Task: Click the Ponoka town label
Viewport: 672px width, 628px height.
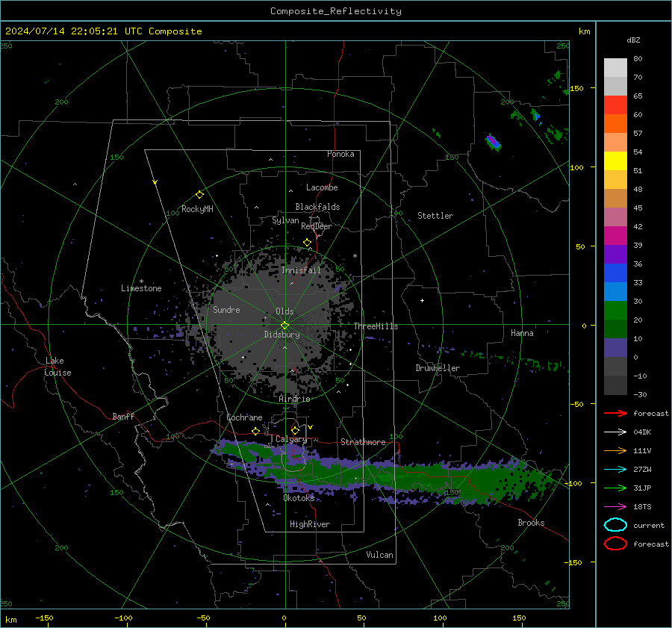Action: [340, 154]
